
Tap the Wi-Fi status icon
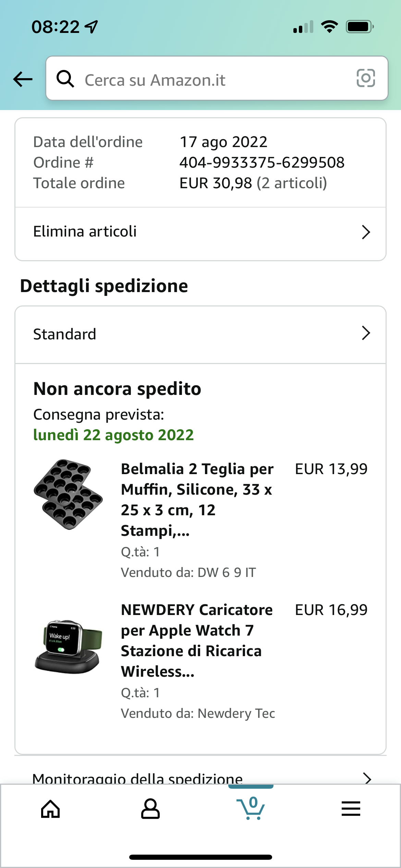(x=329, y=27)
